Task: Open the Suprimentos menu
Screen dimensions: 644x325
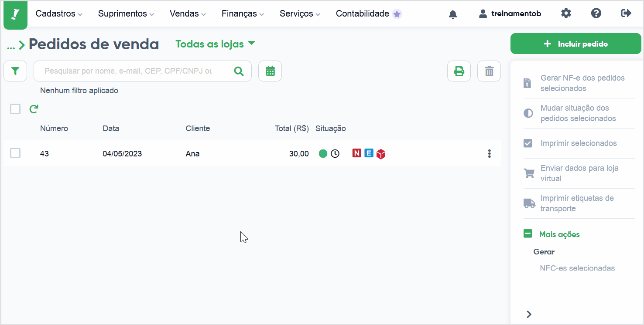Action: (x=126, y=14)
